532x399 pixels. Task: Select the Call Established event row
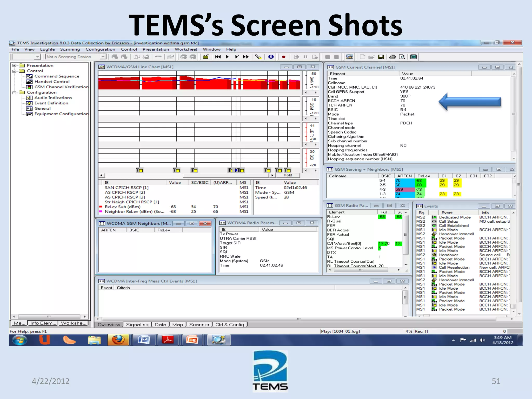coord(463,226)
